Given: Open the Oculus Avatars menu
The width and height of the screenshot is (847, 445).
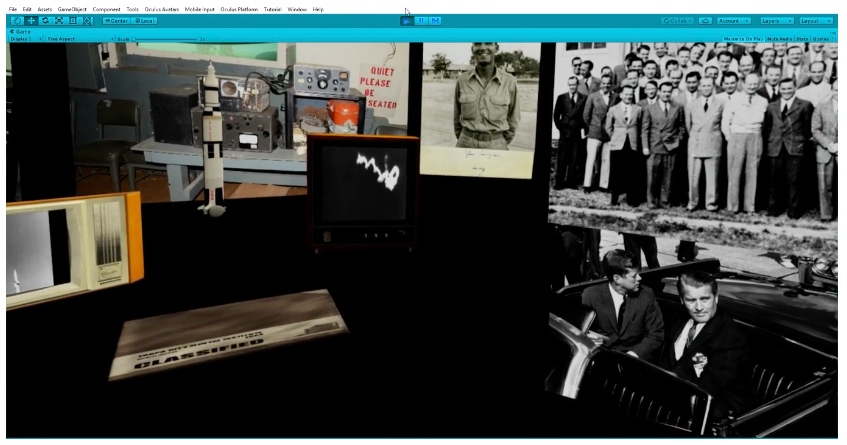Looking at the screenshot, I should tap(162, 9).
